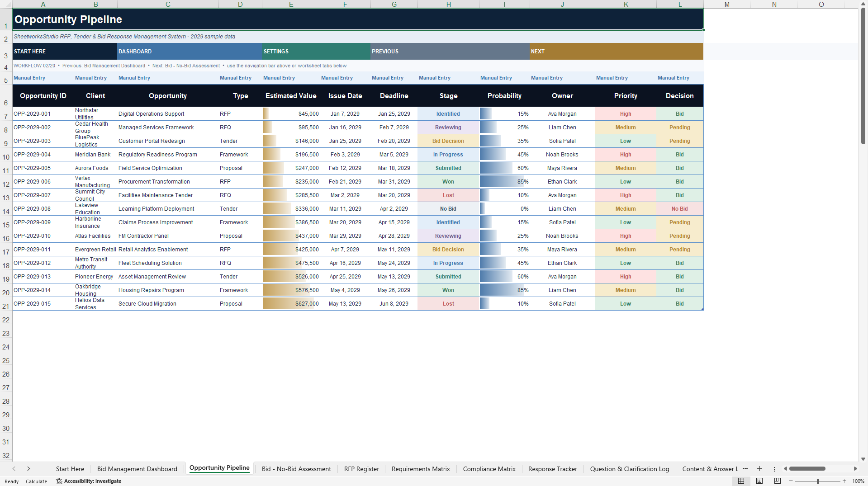Select the Estimated Value header cell
The image size is (868, 486).
[291, 96]
